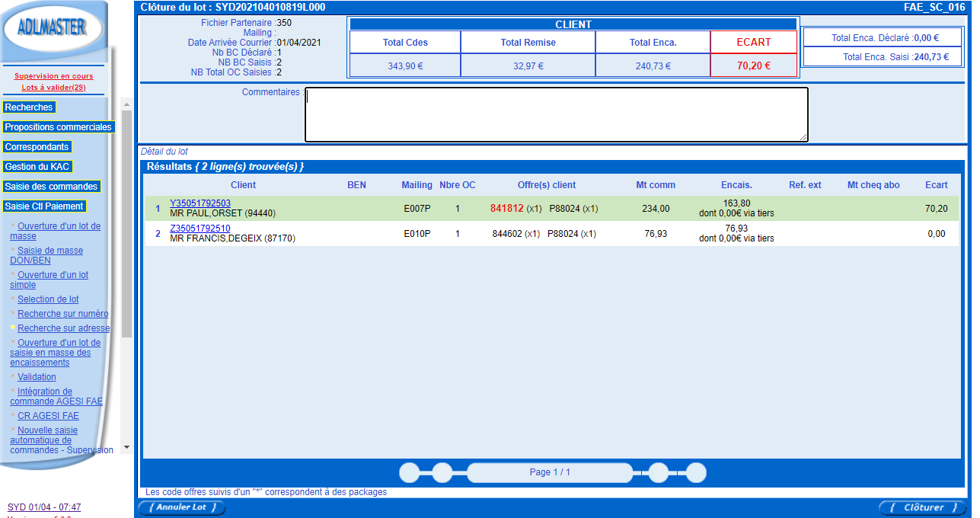The image size is (980, 518).
Task: Open Recherche sur adresse link
Action: click(x=64, y=328)
